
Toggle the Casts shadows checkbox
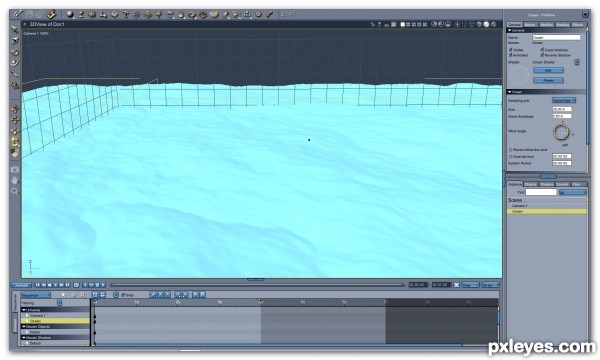click(542, 50)
